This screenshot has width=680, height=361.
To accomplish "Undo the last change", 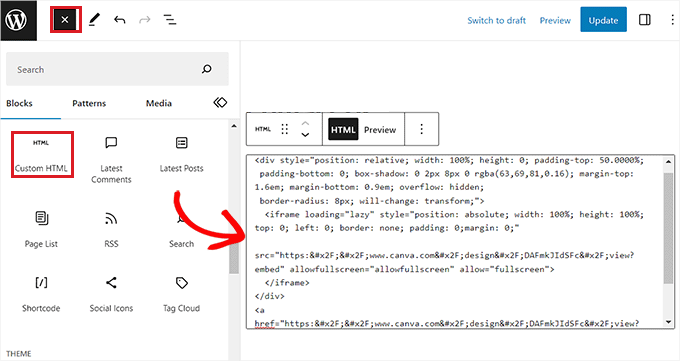I will (120, 20).
